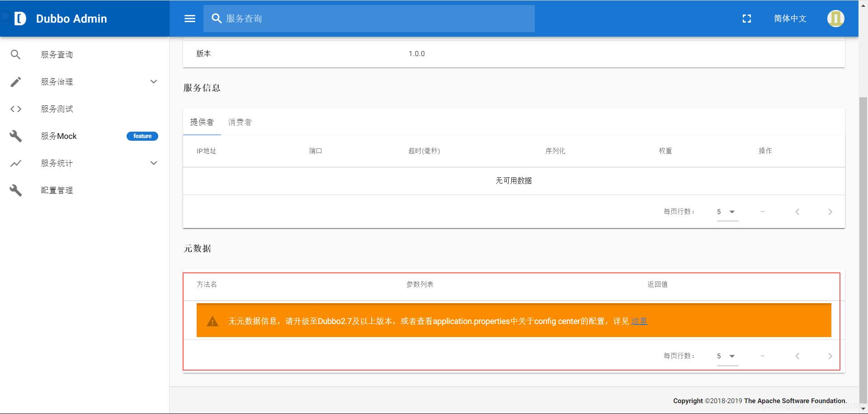
Task: Click the 序列化 column header
Action: 555,151
